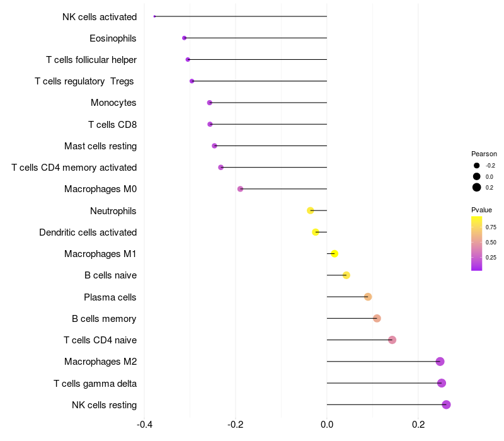Click the NK cells activated data point
The image size is (504, 441).
154,16
